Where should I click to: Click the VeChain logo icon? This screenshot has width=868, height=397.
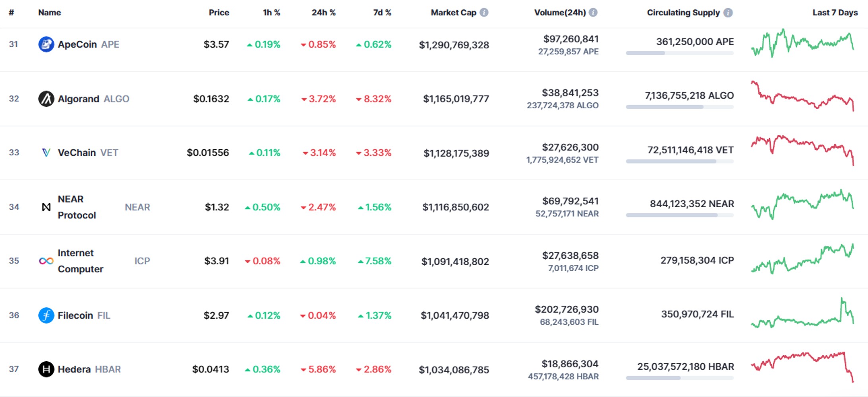[46, 152]
